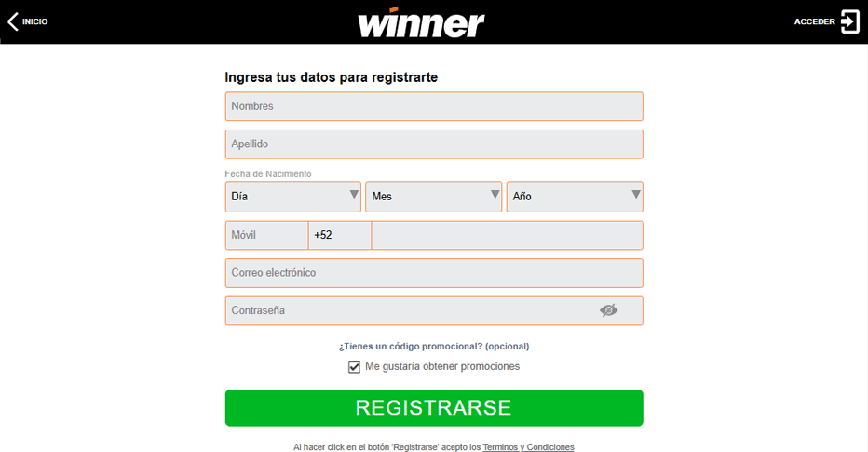Viewport: 868px width, 452px height.
Task: Click the Contraseña password field
Action: pos(410,310)
